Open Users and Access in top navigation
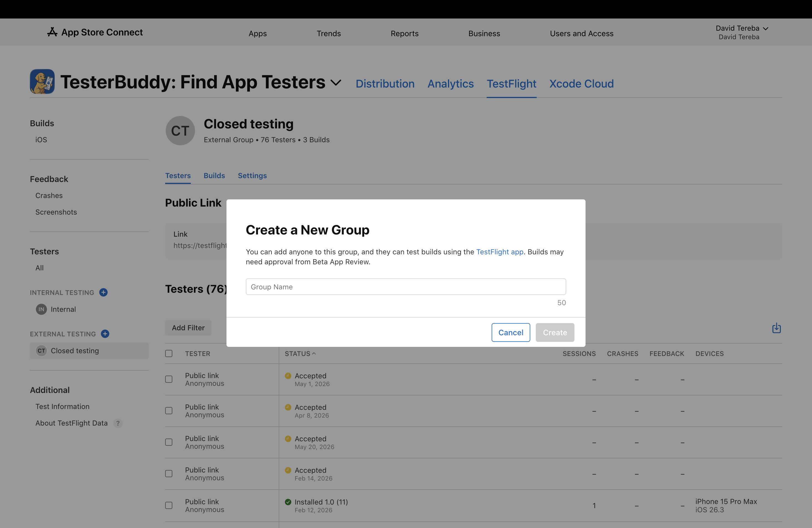 click(582, 33)
